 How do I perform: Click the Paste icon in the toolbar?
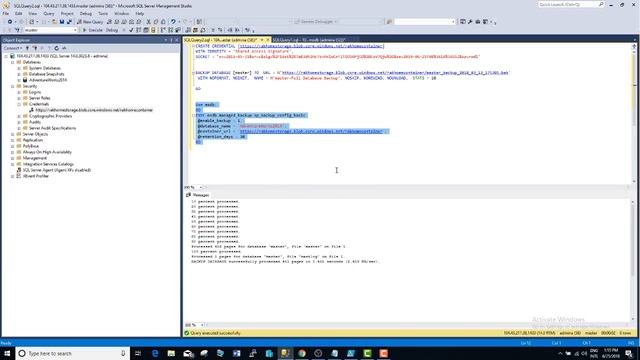pos(163,22)
